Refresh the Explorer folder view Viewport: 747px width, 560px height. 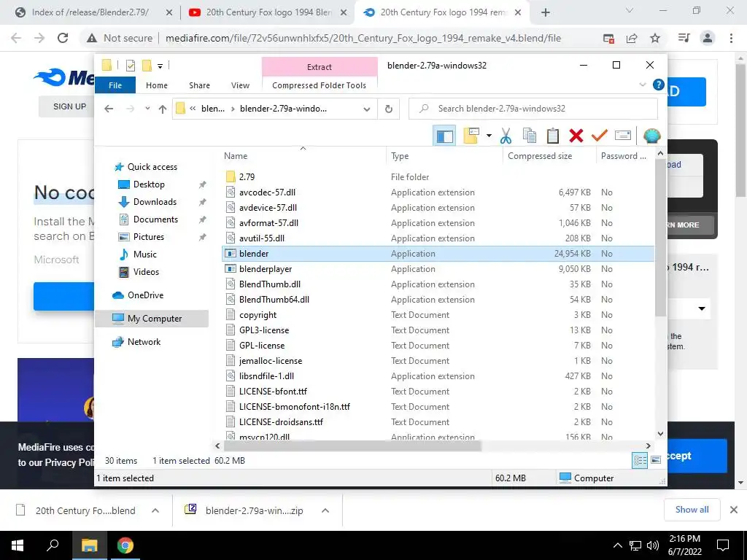point(389,109)
